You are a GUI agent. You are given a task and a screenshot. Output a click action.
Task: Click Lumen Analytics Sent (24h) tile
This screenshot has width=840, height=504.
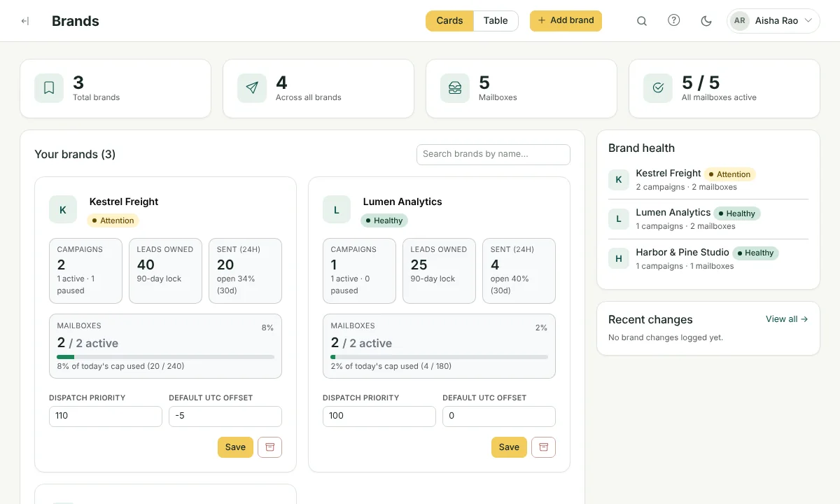[519, 271]
